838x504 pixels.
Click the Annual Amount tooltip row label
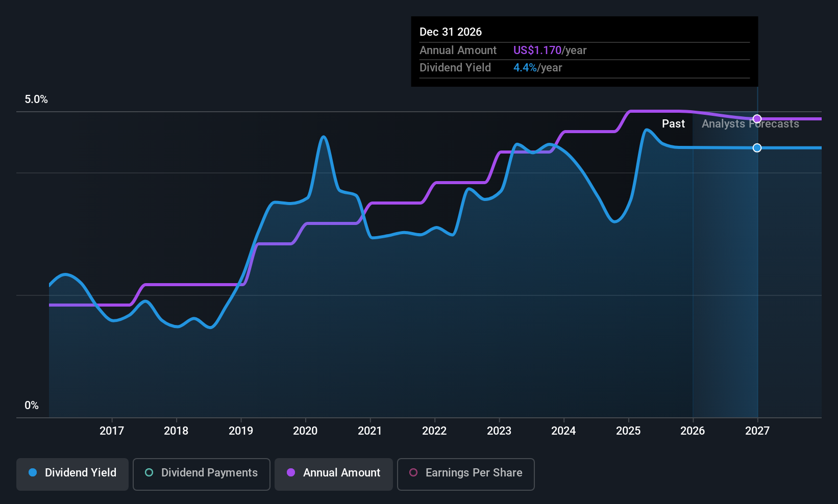[x=458, y=51]
